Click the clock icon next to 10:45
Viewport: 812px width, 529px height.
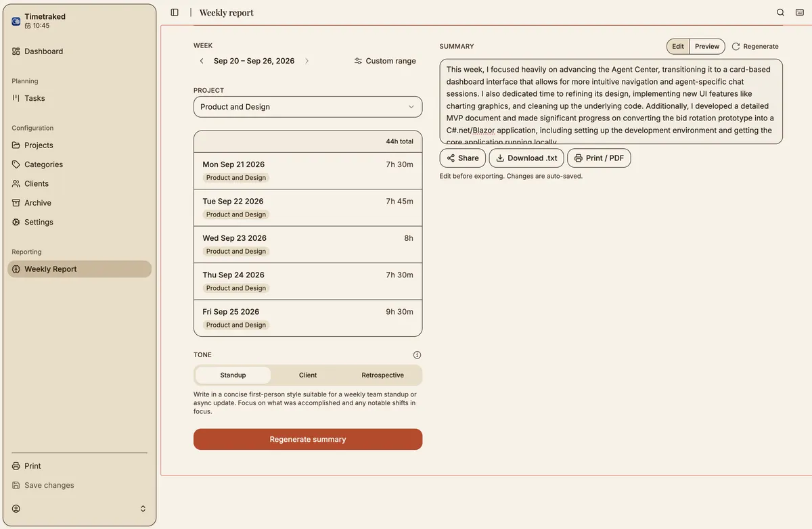tap(28, 26)
